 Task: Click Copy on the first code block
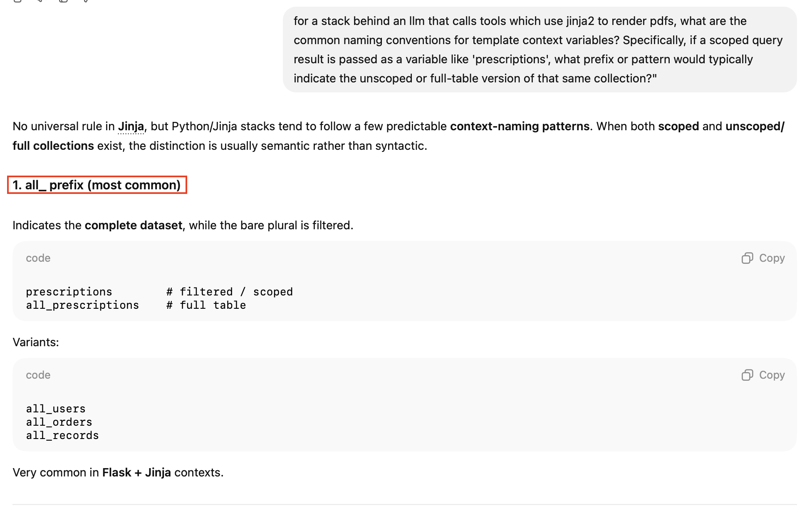coord(772,258)
